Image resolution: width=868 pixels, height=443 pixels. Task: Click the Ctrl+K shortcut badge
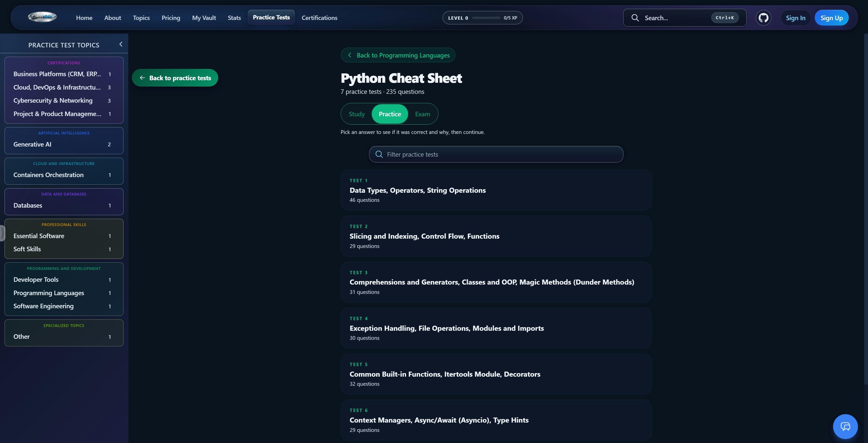(725, 18)
